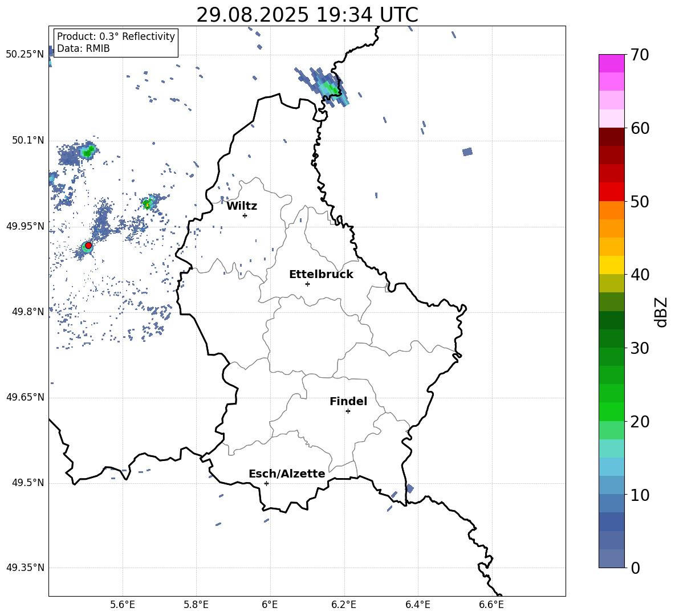Click the 49.65°N latitude label

tap(25, 397)
